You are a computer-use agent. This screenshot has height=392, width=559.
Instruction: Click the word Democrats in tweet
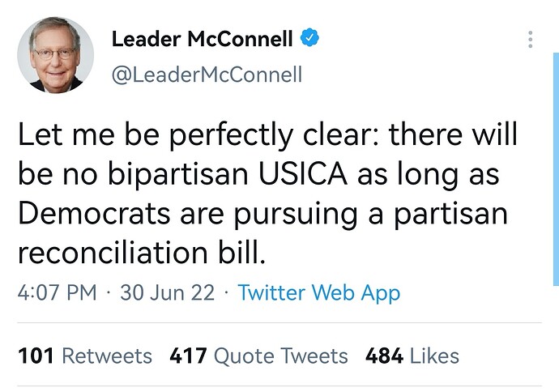(94, 213)
